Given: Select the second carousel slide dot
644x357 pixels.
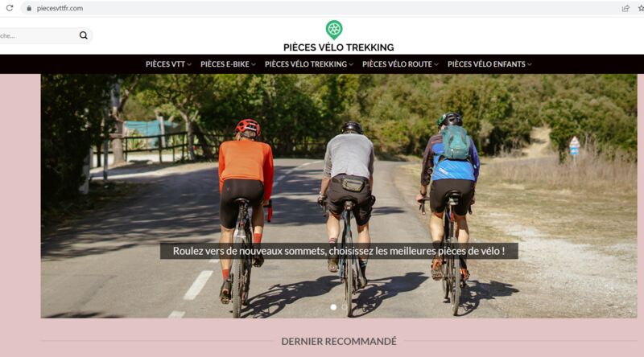Looking at the screenshot, I should [345, 307].
